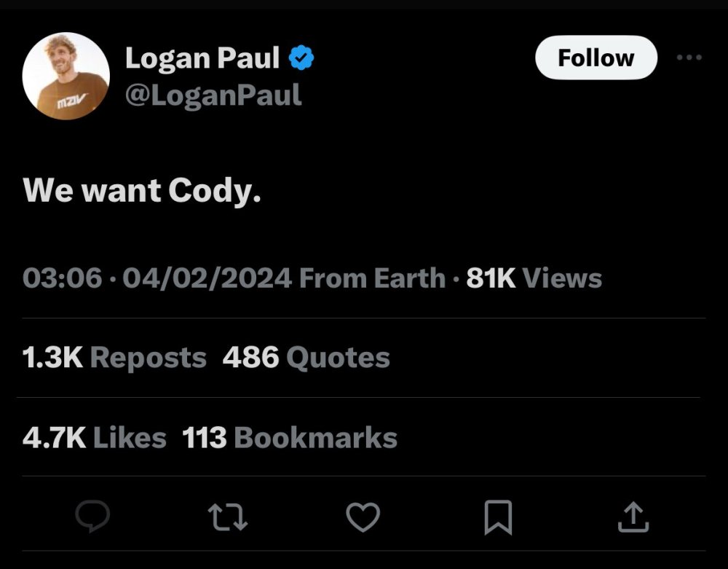Open the Logan Paul display name

coord(202,58)
